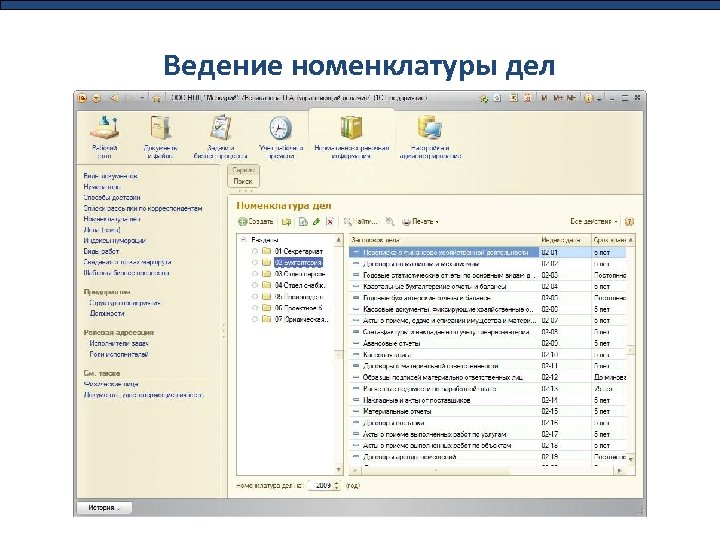Click the orange 1C main menu icon in title bar
720x540 pixels.
(x=82, y=98)
